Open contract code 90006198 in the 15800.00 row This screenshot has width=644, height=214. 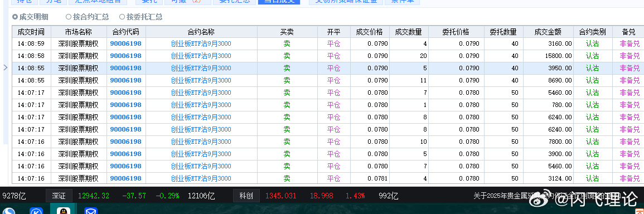125,56
